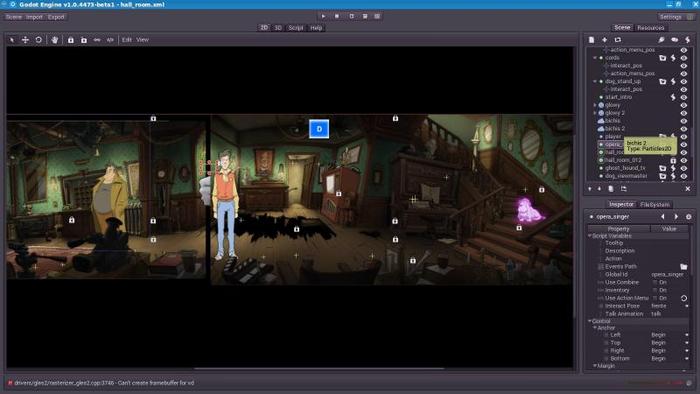This screenshot has width=700, height=394.
Task: Activate the Pan hand tool
Action: (x=54, y=40)
